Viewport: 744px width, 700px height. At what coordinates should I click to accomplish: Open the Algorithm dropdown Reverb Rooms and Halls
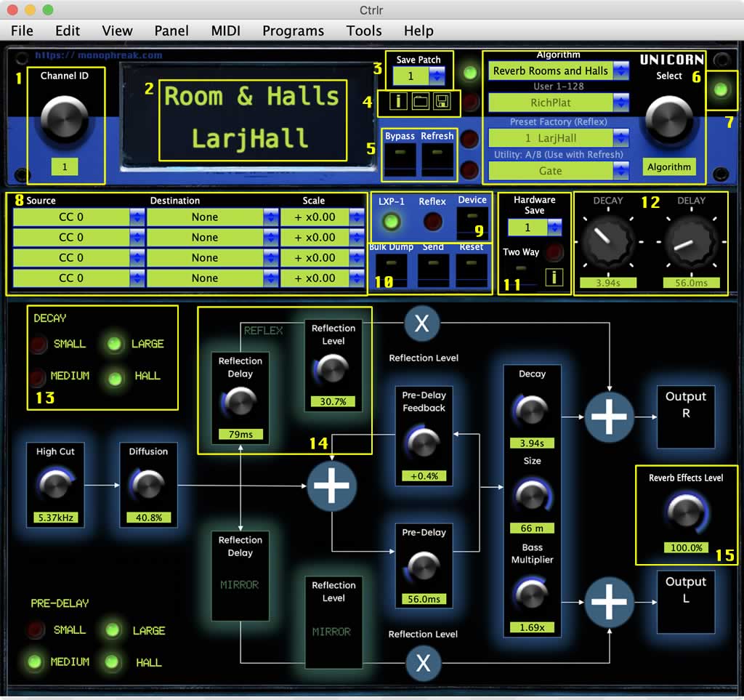tap(558, 71)
